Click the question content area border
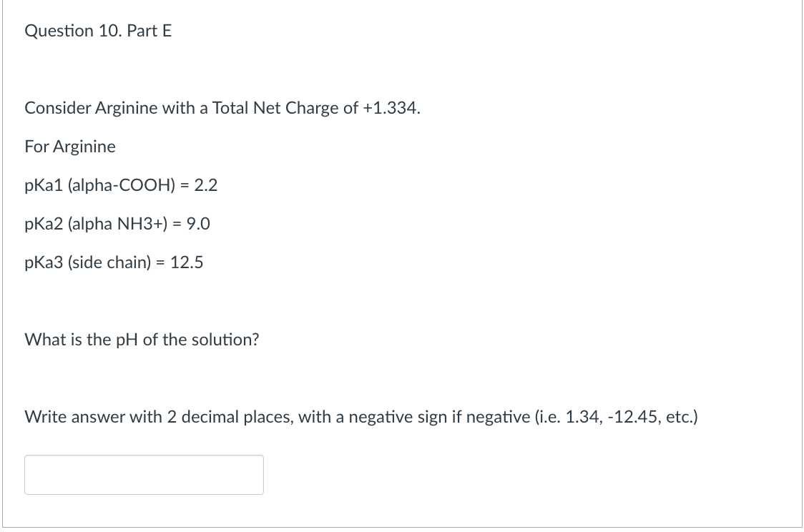The width and height of the screenshot is (804, 532). point(2,265)
